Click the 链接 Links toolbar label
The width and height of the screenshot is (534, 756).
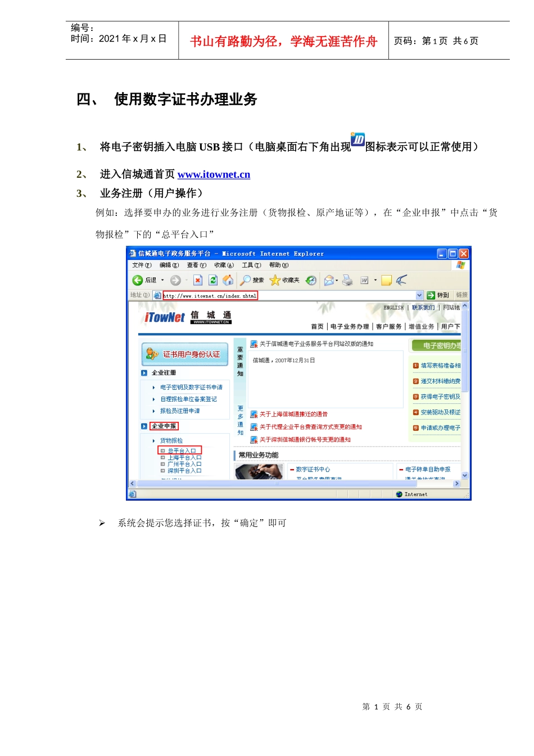point(462,295)
